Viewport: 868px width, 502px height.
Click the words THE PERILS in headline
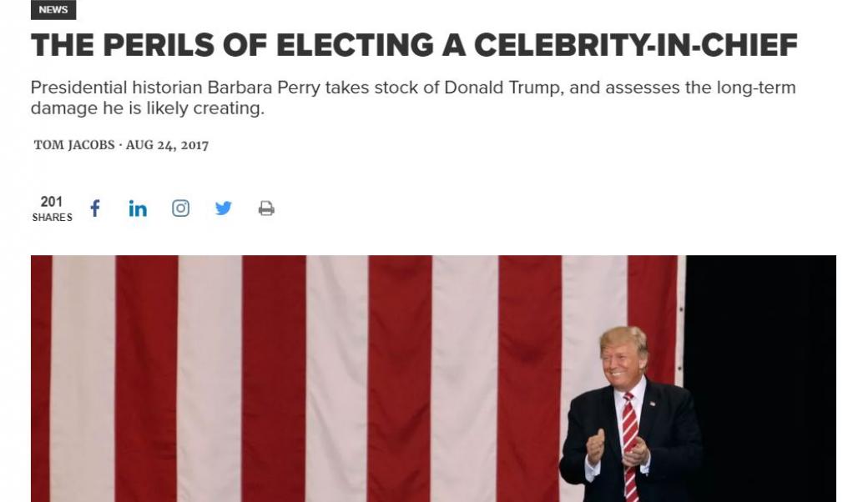coord(122,45)
